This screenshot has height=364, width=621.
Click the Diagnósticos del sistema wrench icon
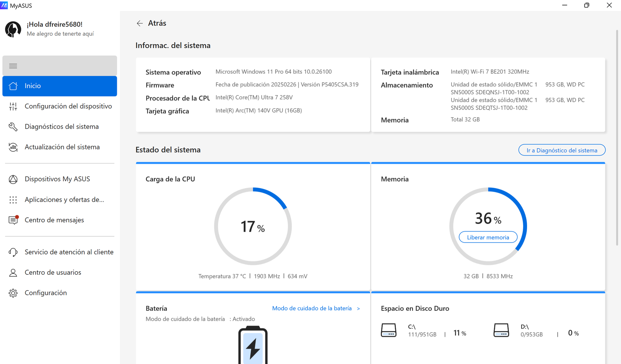pos(13,127)
